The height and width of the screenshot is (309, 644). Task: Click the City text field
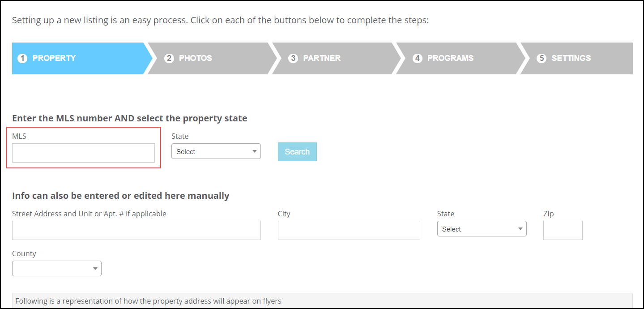tap(349, 230)
